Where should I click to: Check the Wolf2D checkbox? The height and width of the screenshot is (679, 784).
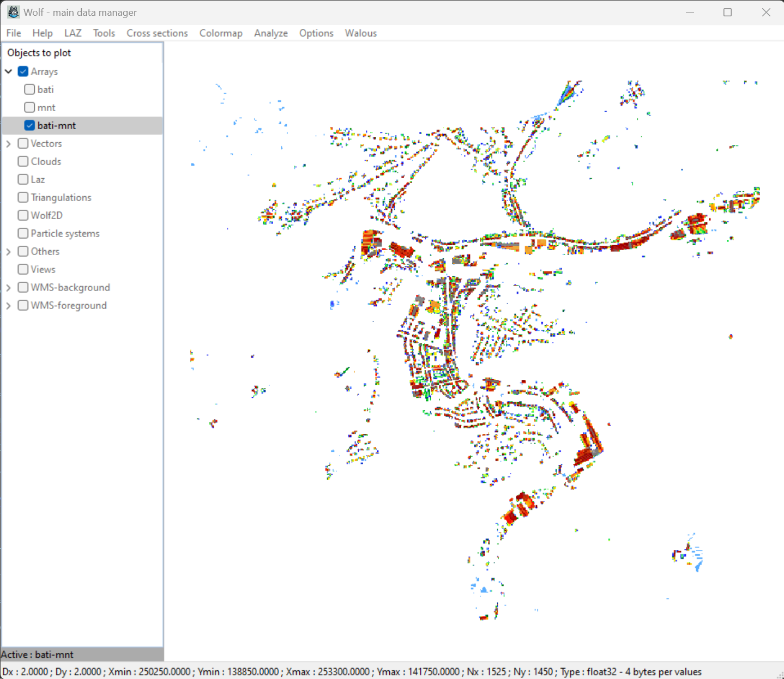coord(23,215)
